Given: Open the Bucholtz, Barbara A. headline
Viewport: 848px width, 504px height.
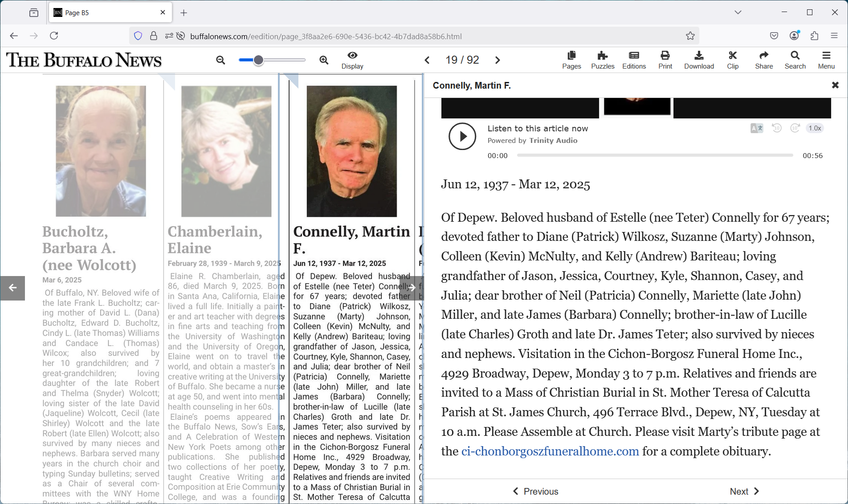Looking at the screenshot, I should [90, 248].
